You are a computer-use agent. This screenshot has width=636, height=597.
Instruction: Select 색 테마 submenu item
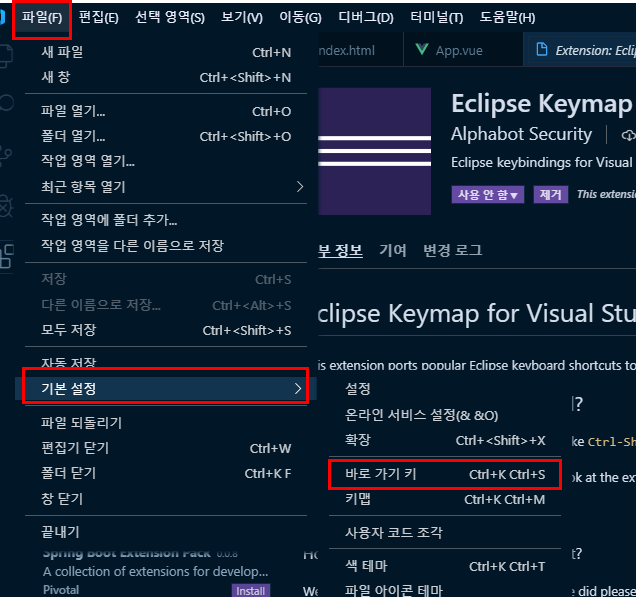(x=445, y=566)
